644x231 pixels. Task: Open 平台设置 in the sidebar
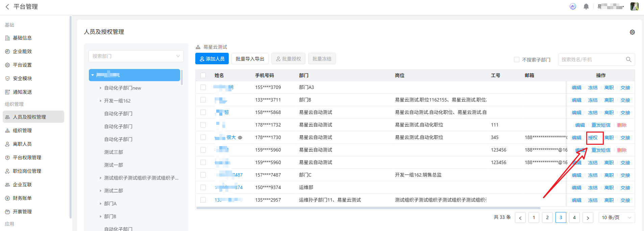click(22, 65)
